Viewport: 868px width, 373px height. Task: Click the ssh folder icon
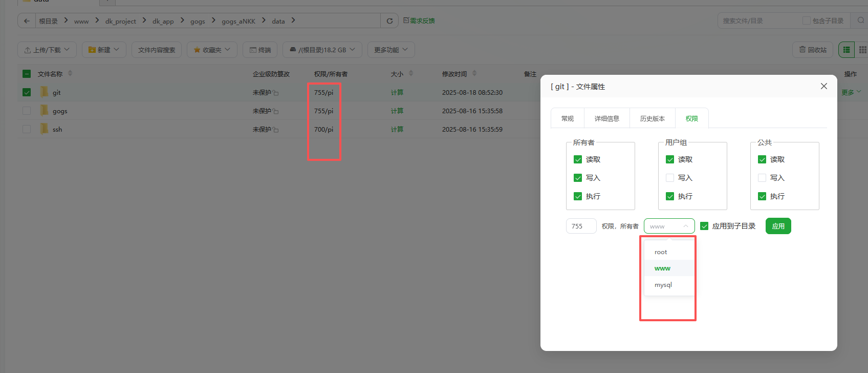44,129
